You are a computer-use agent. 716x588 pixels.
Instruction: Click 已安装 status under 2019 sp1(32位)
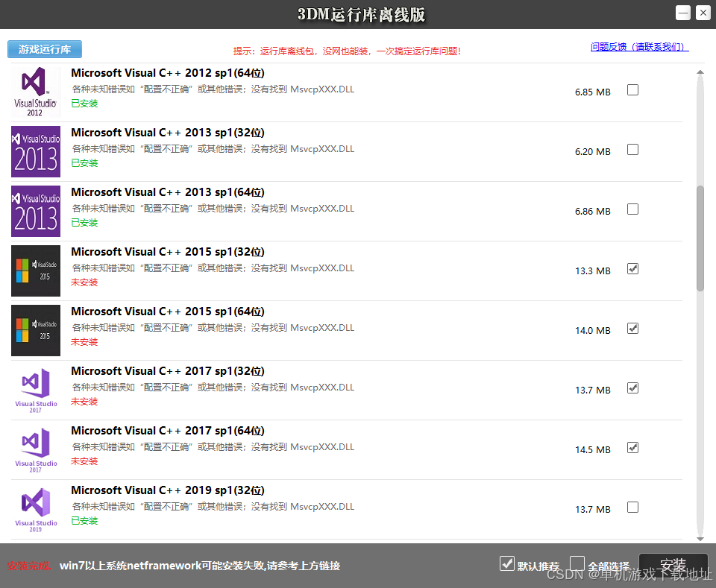point(84,521)
